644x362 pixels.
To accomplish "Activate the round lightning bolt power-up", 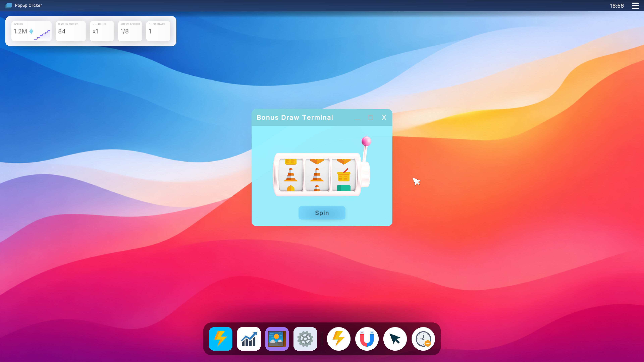I will pos(339,339).
